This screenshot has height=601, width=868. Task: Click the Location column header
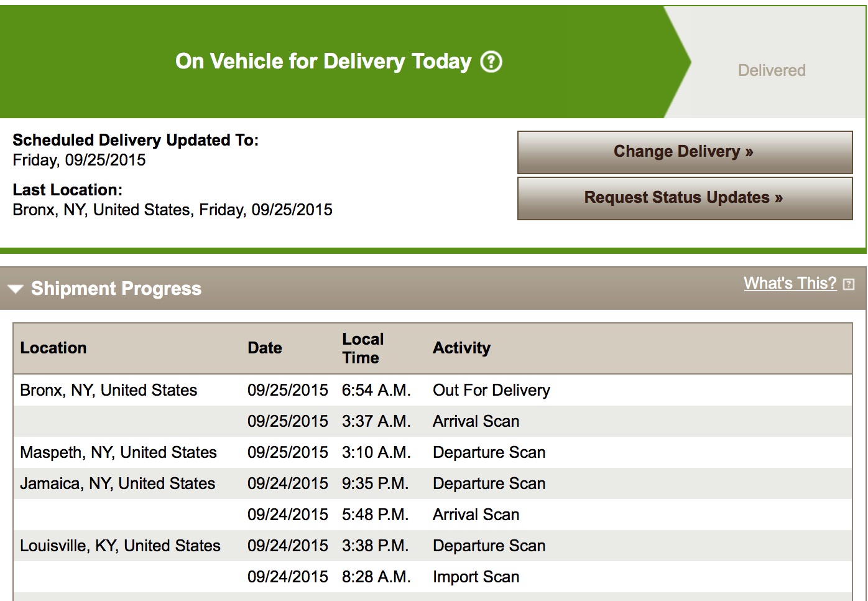pyautogui.click(x=53, y=348)
